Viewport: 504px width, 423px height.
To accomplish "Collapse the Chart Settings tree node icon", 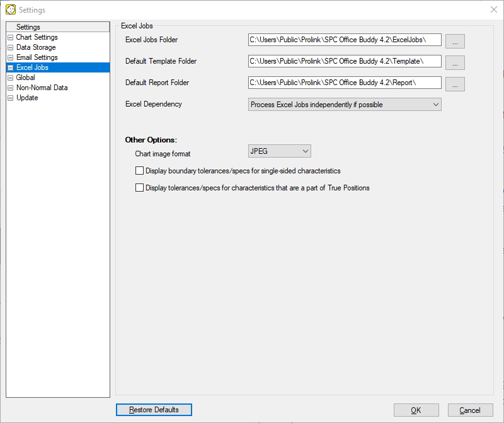I will click(x=11, y=38).
